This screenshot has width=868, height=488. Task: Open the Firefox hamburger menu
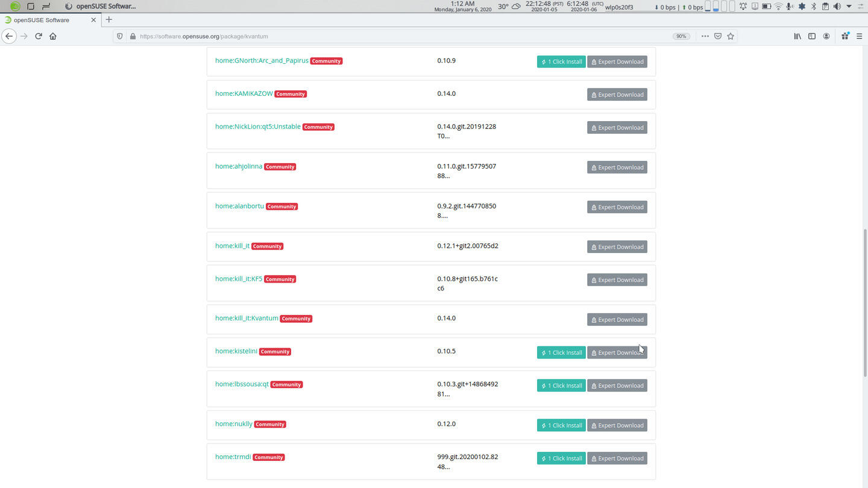point(860,36)
